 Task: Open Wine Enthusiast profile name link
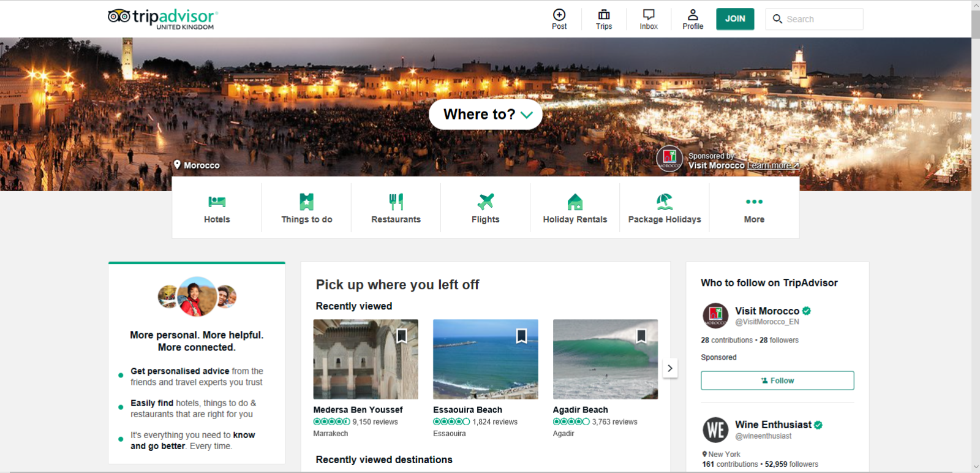[x=773, y=425]
